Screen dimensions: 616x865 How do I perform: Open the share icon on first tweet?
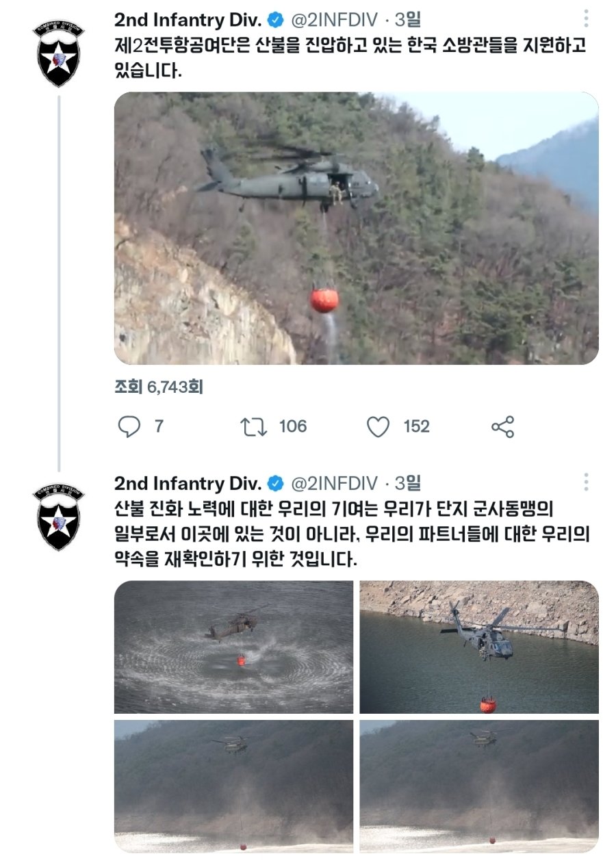tap(503, 427)
